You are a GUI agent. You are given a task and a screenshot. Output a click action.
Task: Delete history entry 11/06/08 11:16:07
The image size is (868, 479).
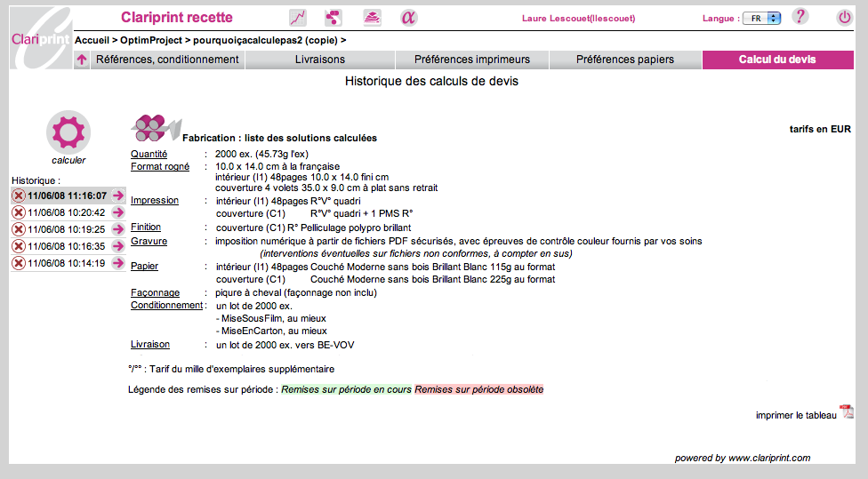pos(18,196)
